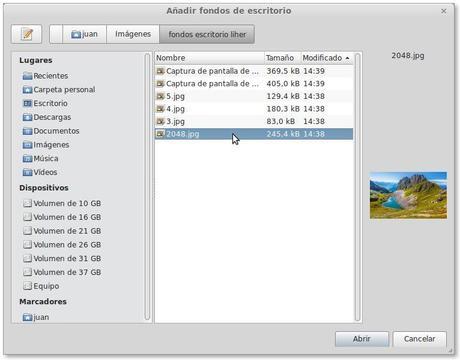Open the Documentos sidebar entry
Image resolution: width=460 pixels, height=360 pixels.
pyautogui.click(x=51, y=131)
